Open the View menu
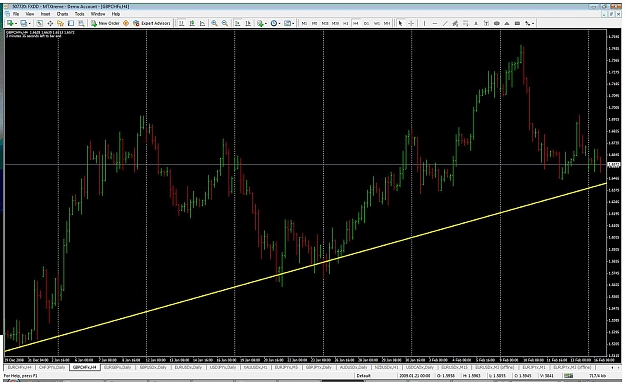625x382 pixels. (30, 14)
